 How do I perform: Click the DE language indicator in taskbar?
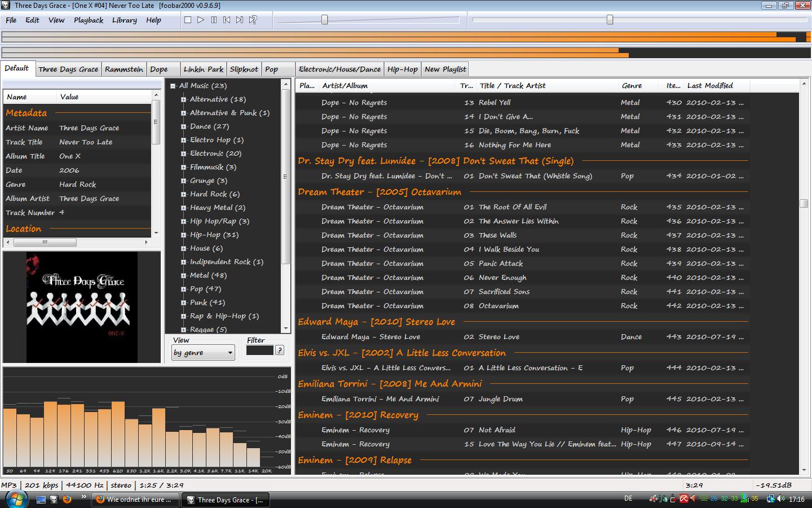click(x=628, y=498)
